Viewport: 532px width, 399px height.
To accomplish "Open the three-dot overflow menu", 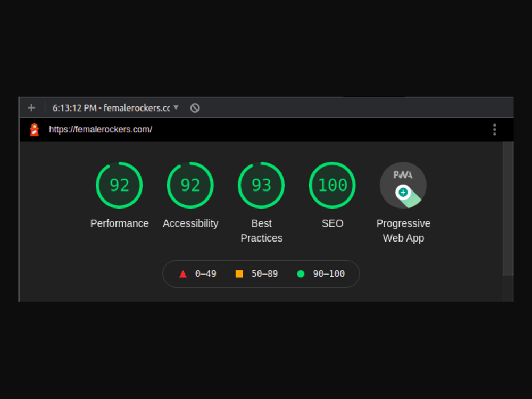I will (494, 129).
